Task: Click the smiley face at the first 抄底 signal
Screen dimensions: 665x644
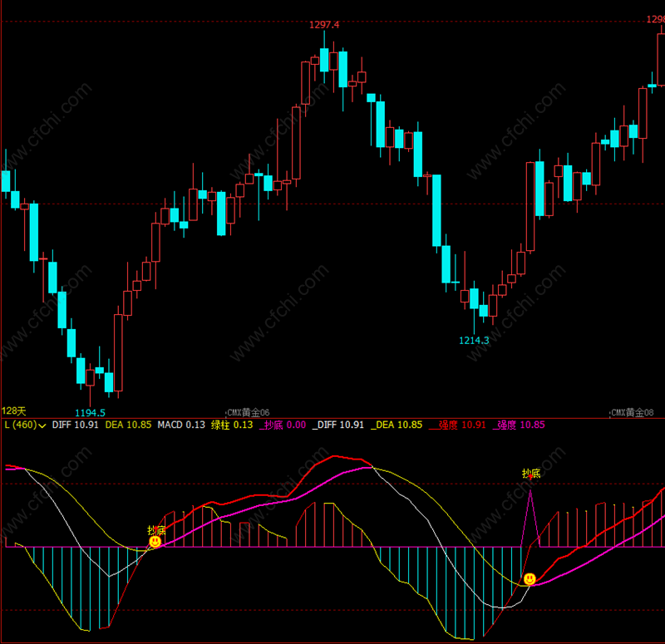Action: (x=155, y=542)
